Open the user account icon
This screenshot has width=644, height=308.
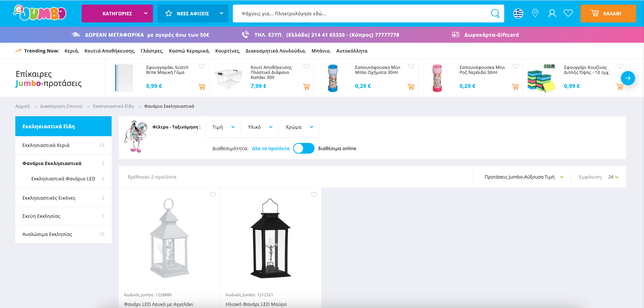point(552,14)
